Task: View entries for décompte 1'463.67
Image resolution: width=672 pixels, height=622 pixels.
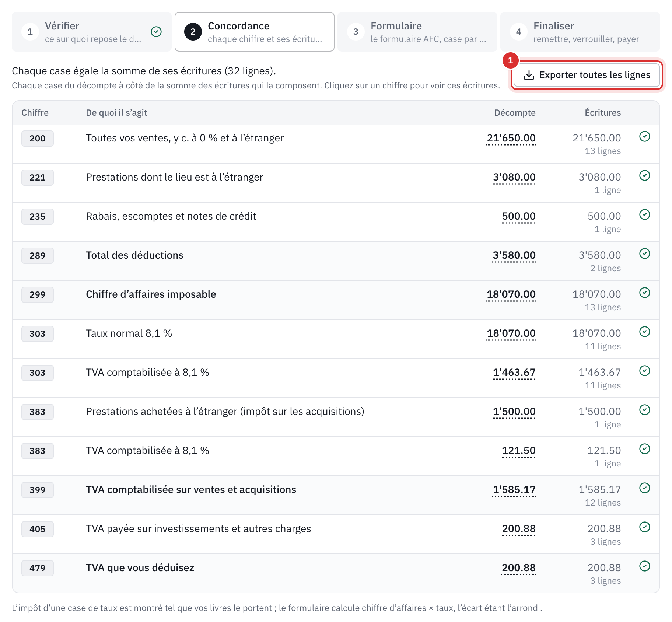Action: pos(514,373)
